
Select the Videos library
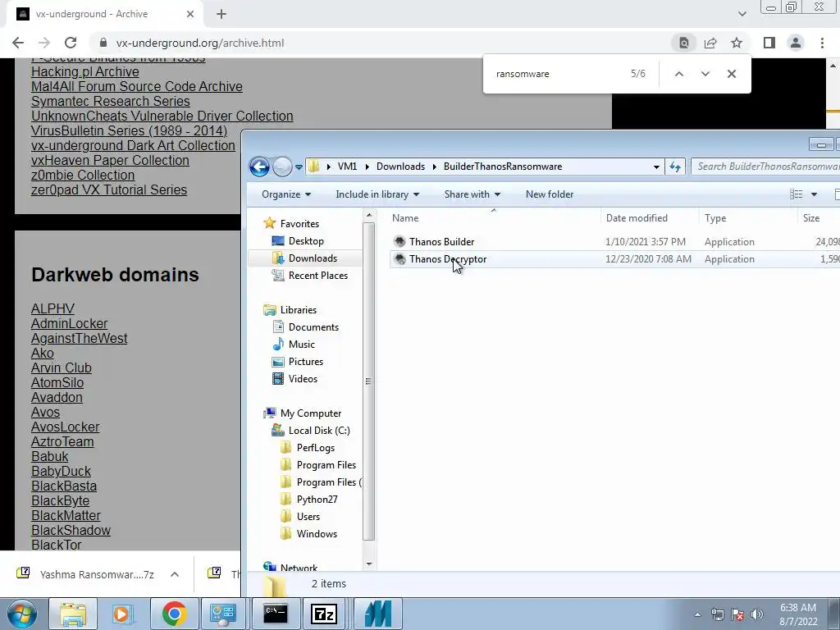[x=303, y=378]
